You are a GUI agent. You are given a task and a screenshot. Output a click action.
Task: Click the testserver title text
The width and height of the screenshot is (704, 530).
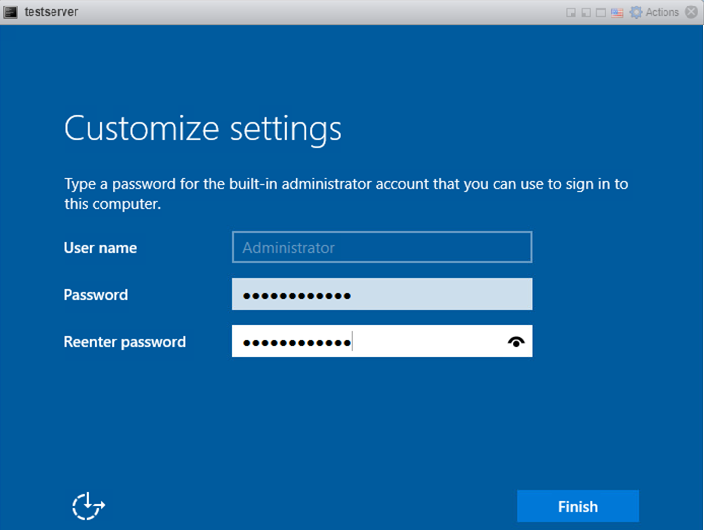coord(51,12)
